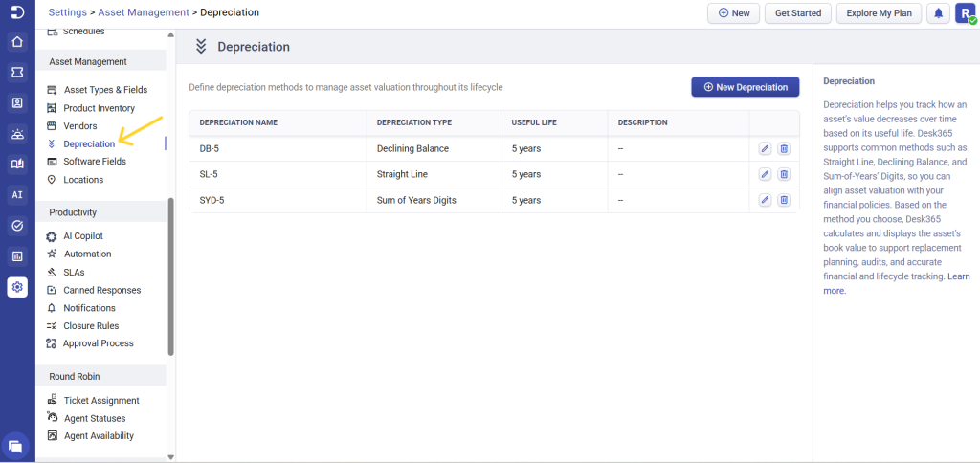The height and width of the screenshot is (463, 980).
Task: Open the Tickets icon in left navigation bar
Action: click(x=17, y=73)
